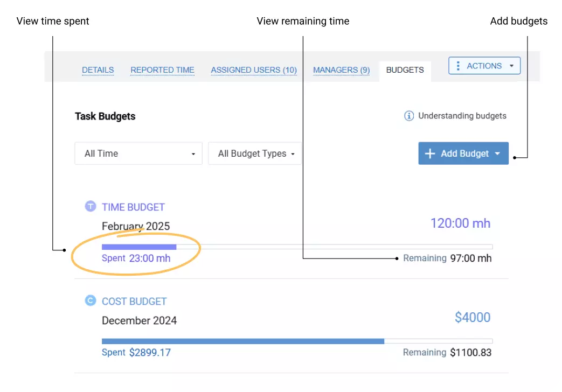Click the info icon beside Understanding budgets

coord(409,115)
